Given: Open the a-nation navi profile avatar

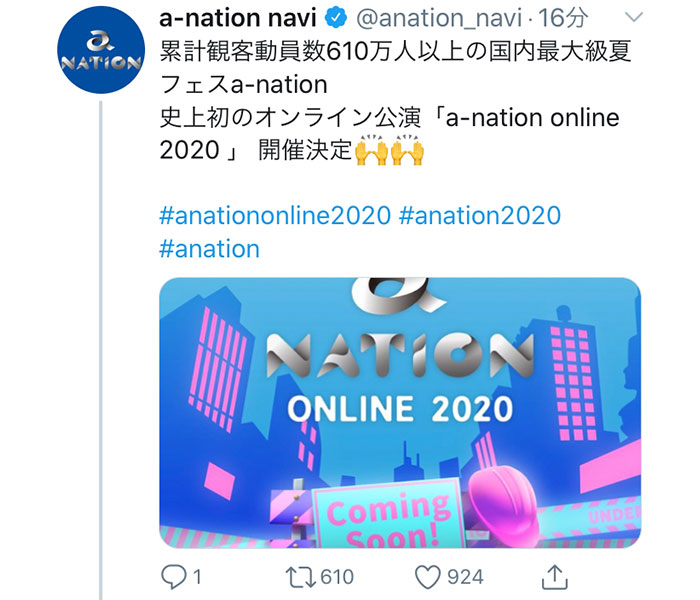Looking at the screenshot, I should click(x=101, y=50).
